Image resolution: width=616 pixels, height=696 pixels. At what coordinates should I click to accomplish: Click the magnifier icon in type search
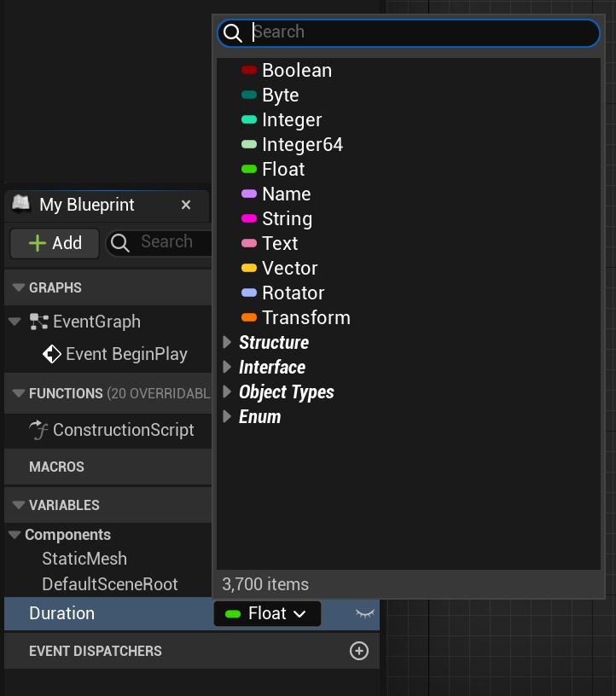pyautogui.click(x=233, y=33)
